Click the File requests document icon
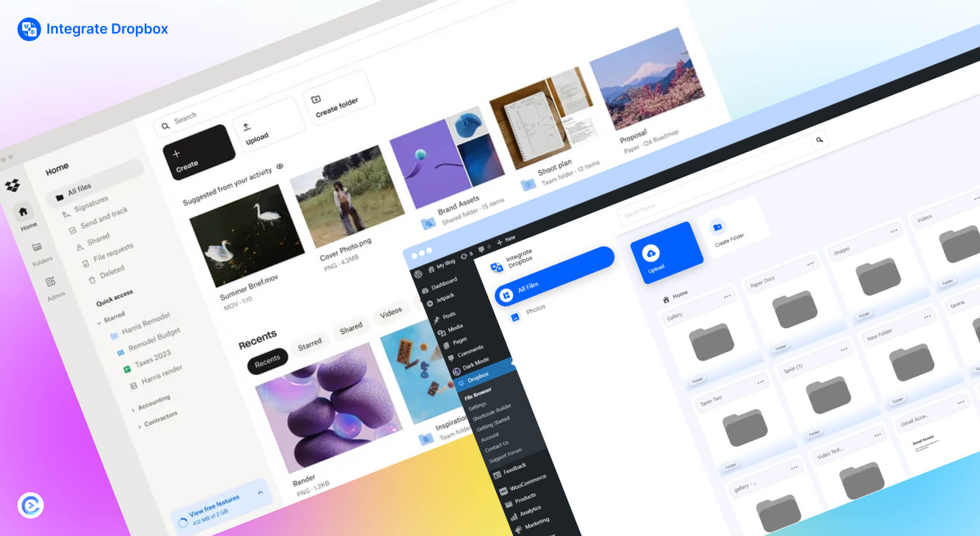This screenshot has width=980, height=536. [x=85, y=263]
